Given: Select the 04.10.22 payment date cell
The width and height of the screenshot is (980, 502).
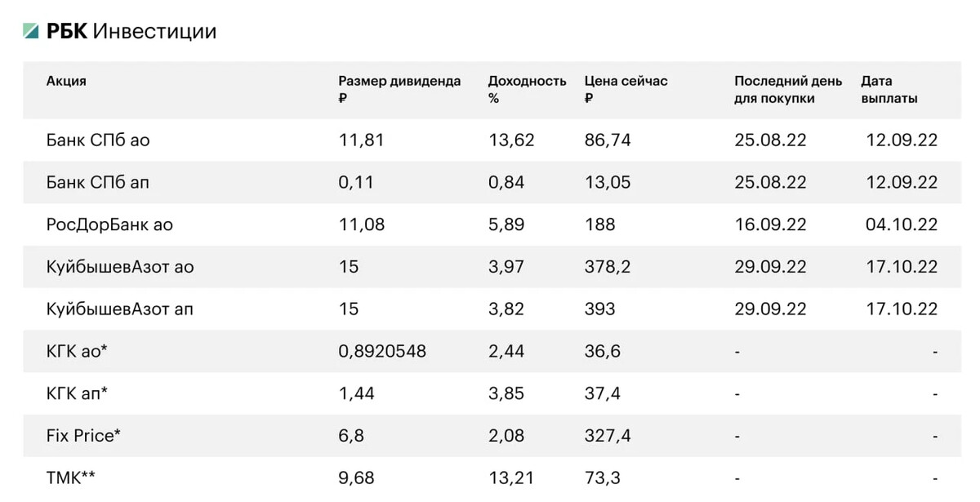Looking at the screenshot, I should (x=902, y=225).
